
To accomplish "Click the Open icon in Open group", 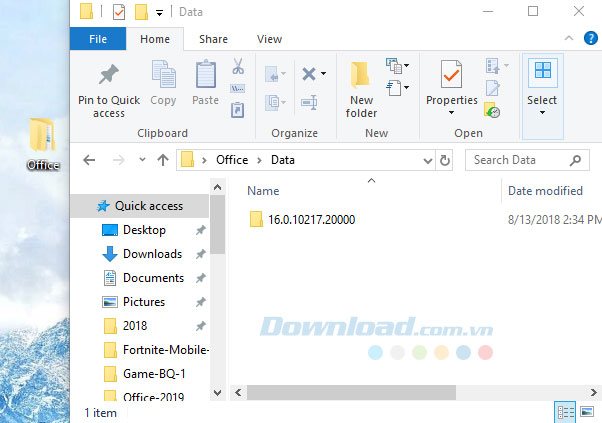I will (493, 66).
